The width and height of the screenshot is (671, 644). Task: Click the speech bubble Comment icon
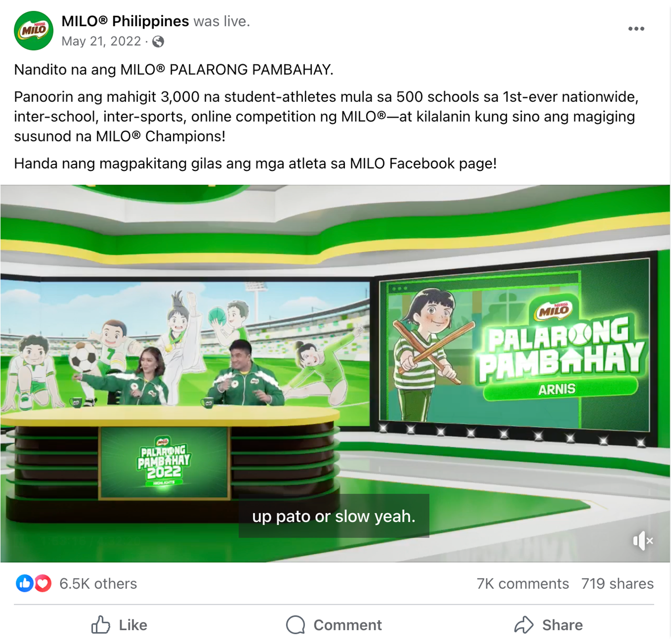click(x=296, y=625)
